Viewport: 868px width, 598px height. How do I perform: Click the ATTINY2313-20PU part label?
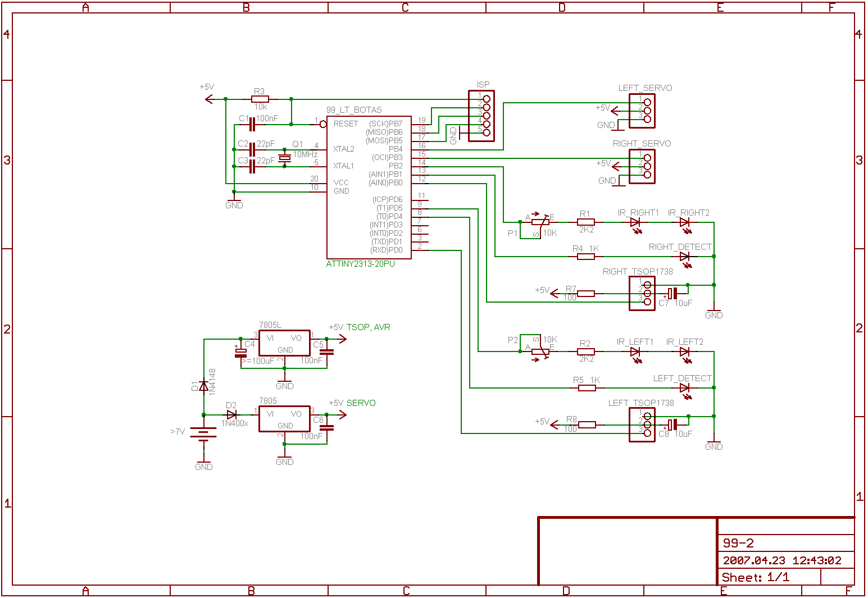click(360, 264)
